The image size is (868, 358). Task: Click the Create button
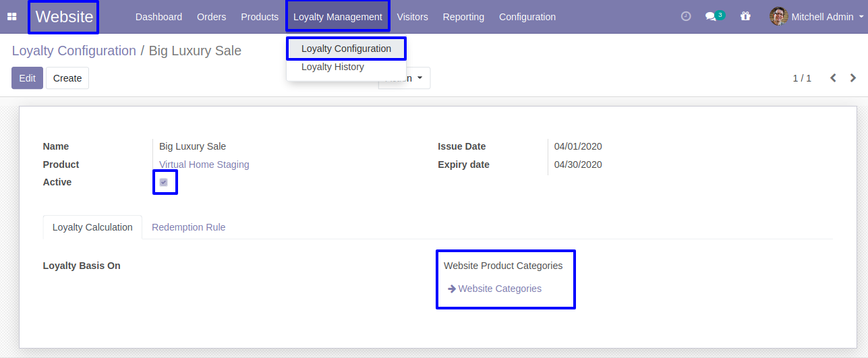67,78
